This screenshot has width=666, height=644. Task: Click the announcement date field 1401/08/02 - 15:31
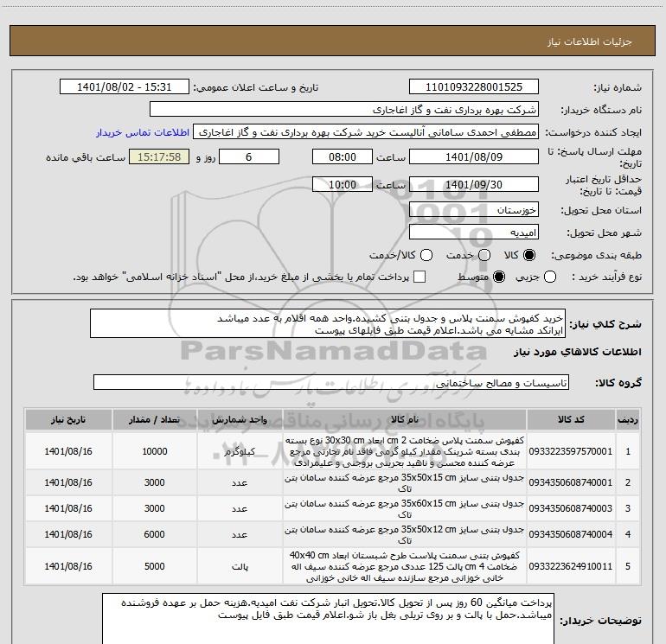point(124,87)
